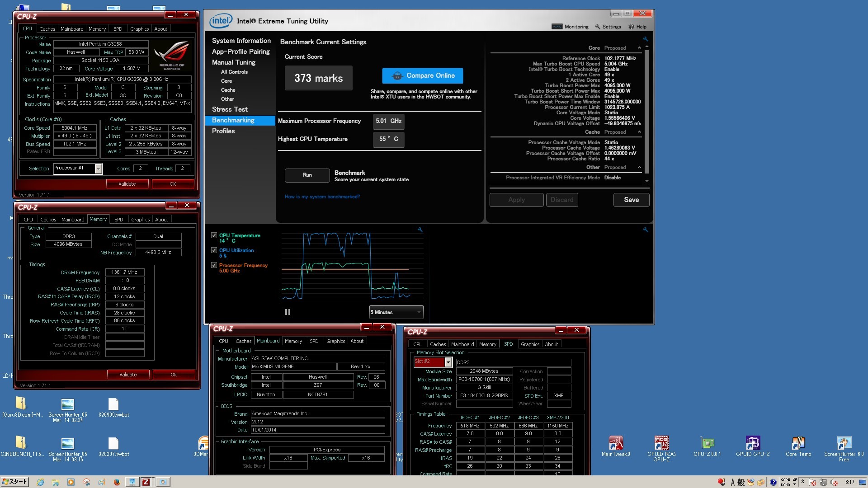Open Firefox from the taskbar
868x488 pixels.
click(x=117, y=482)
